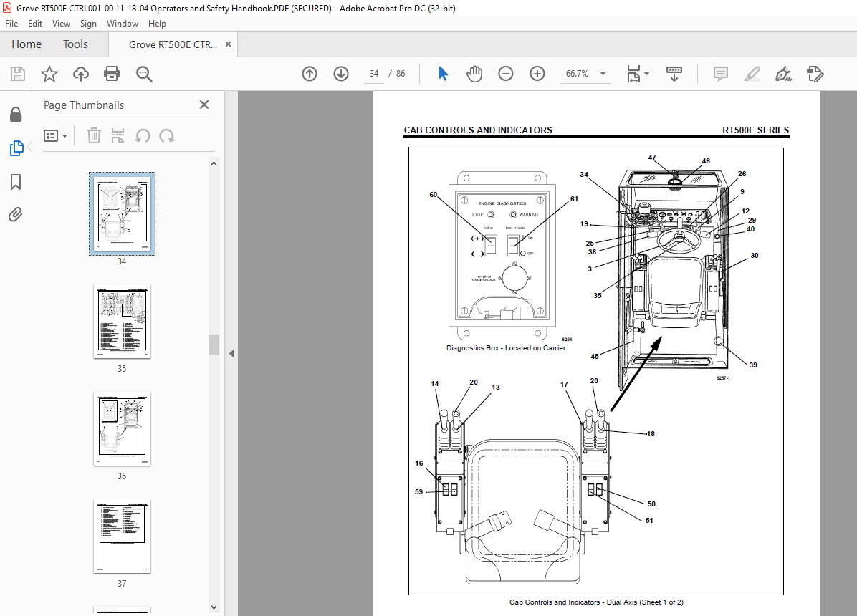The height and width of the screenshot is (616, 857).
Task: Print the document with printer icon
Action: coord(112,74)
